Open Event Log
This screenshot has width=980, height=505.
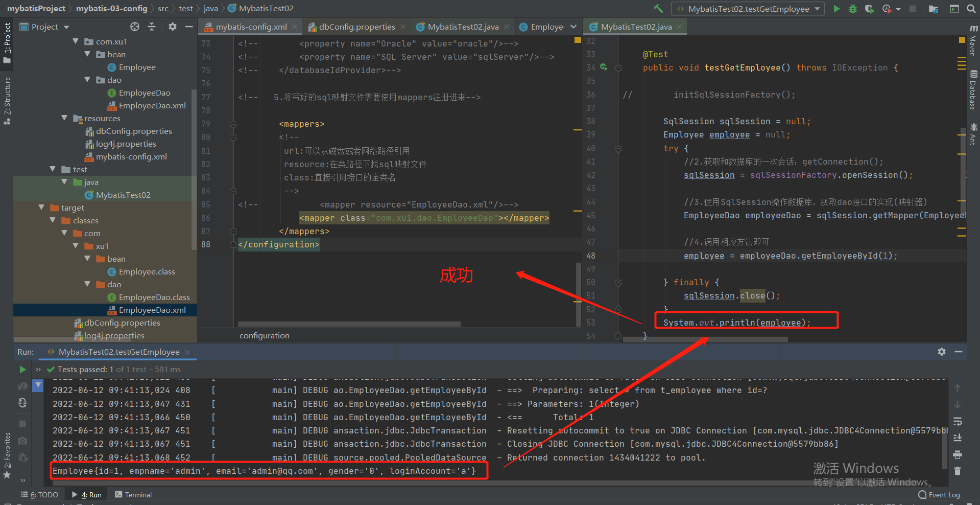point(939,495)
